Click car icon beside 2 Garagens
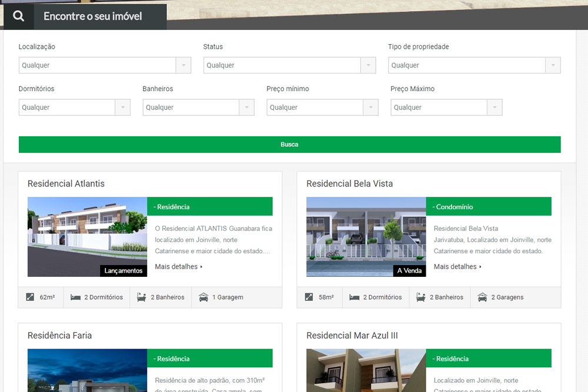 pos(482,297)
